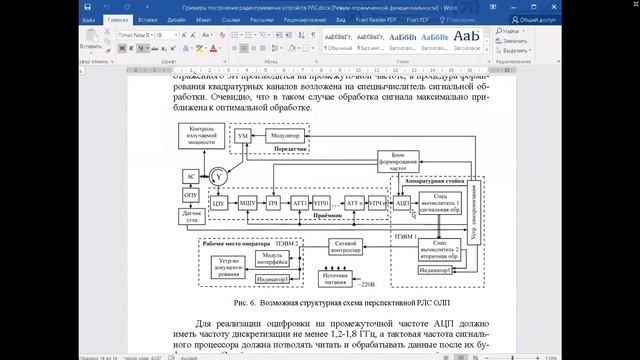Apply the yellow text highlight color
The height and width of the screenshot is (360, 640).
199,49
